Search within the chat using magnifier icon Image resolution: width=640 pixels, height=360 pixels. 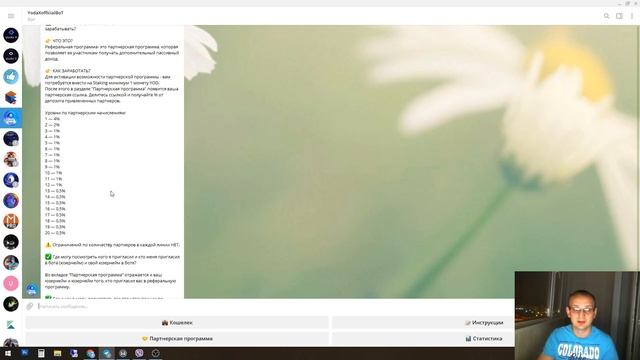607,16
